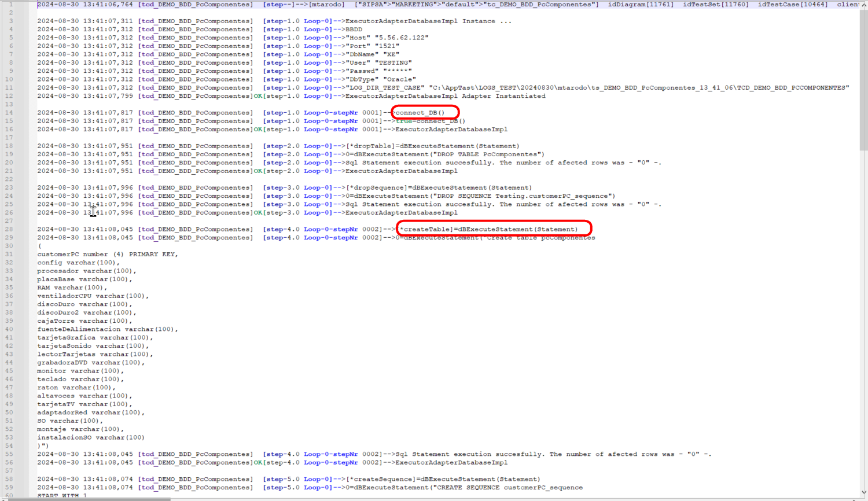Click the "instalacionSO varchar(100)" line

point(91,437)
